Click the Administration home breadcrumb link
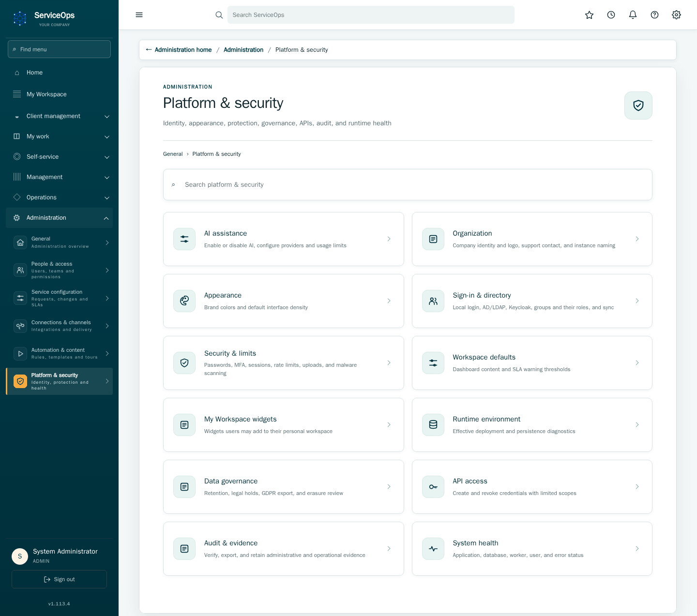The height and width of the screenshot is (616, 697). (179, 50)
